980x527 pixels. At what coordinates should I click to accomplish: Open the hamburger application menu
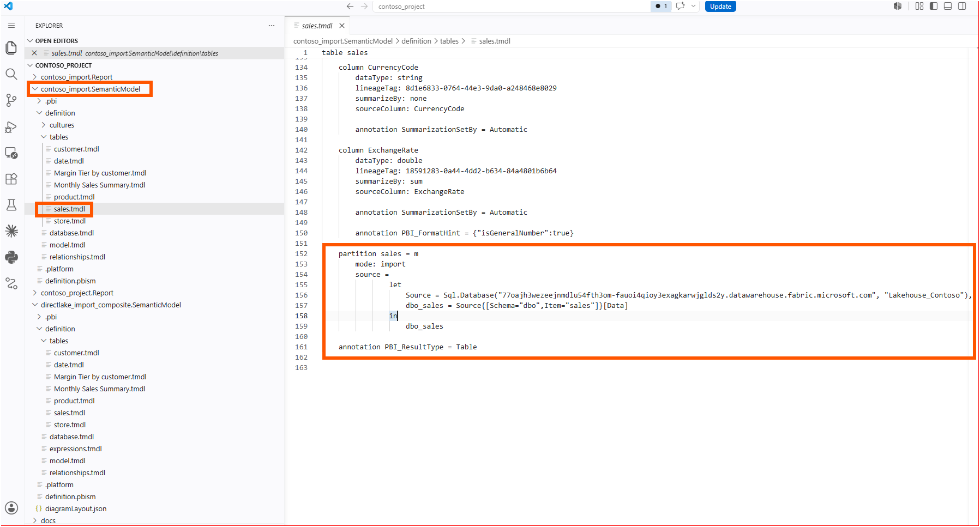coord(11,26)
